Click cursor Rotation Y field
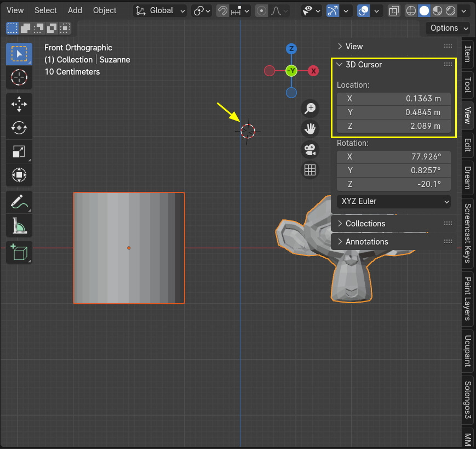 [x=394, y=170]
